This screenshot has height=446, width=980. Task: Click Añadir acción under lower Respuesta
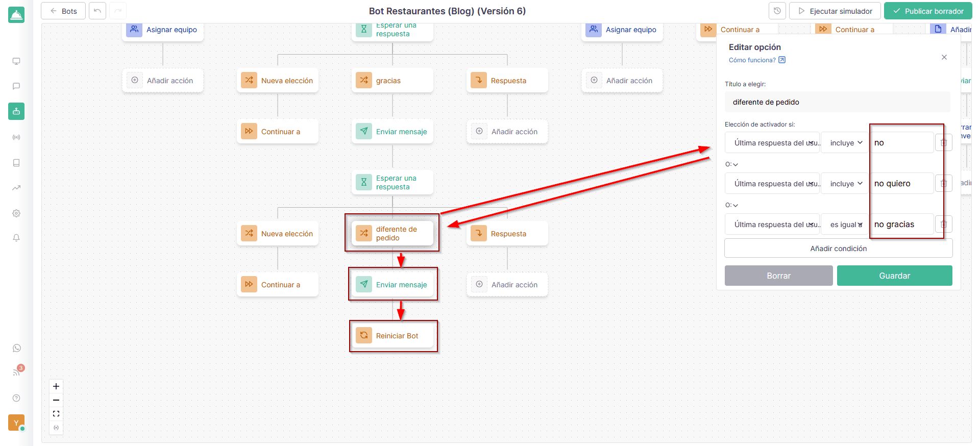click(x=507, y=285)
